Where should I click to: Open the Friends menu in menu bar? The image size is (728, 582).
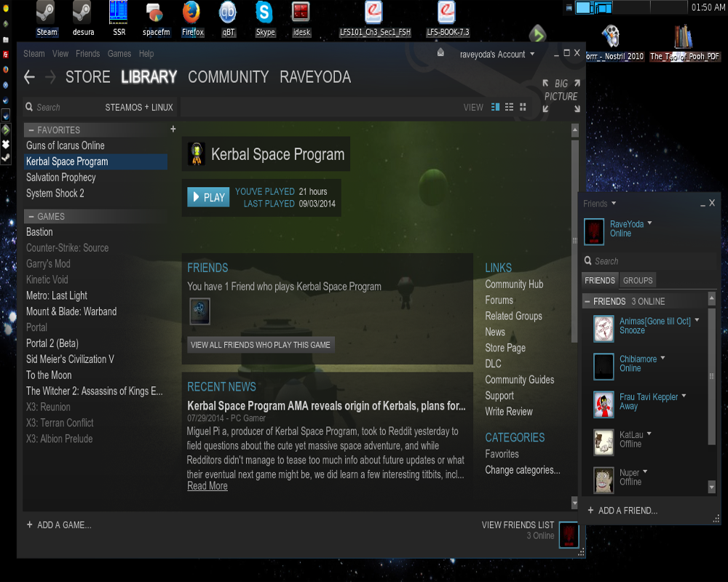tap(88, 53)
